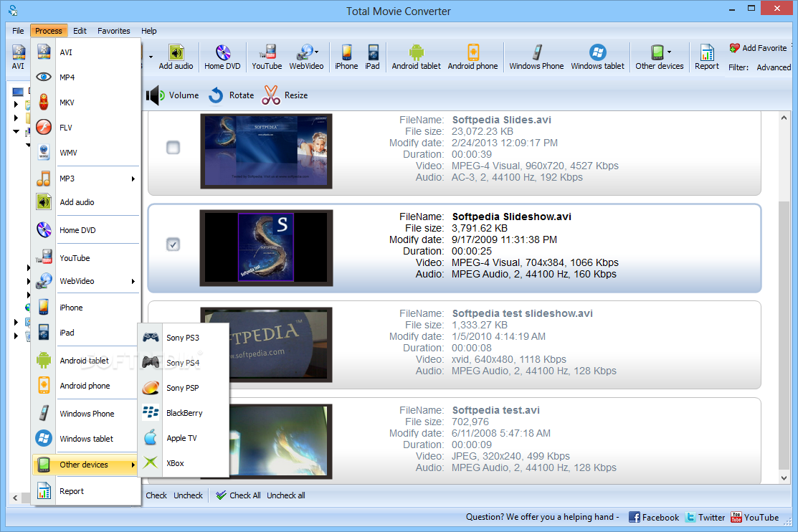This screenshot has height=532, width=798.
Task: Open the YouTube link in status bar
Action: (755, 517)
